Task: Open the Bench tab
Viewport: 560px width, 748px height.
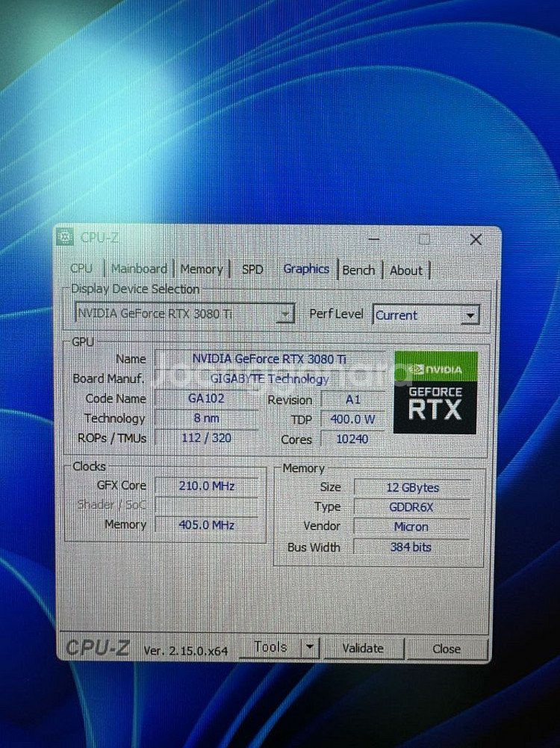Action: click(x=359, y=270)
